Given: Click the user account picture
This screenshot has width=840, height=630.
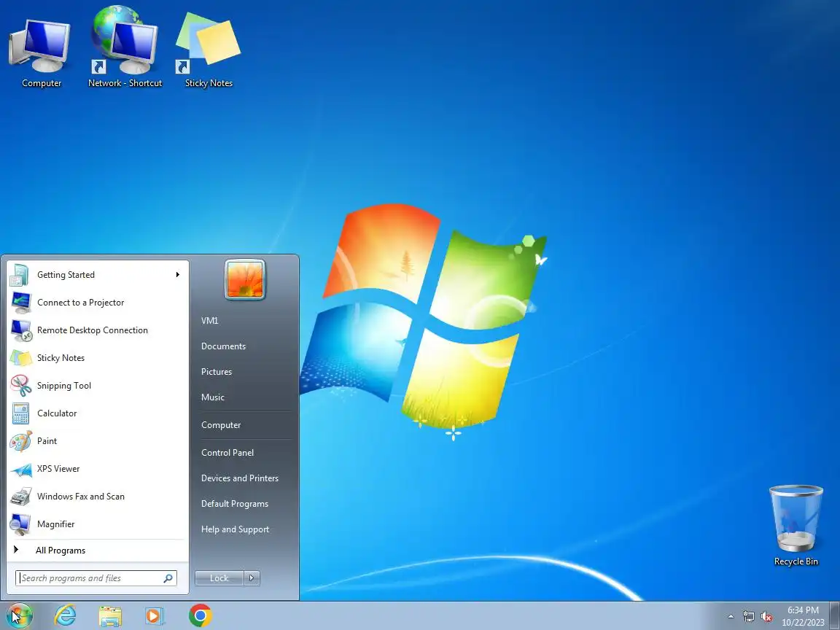Looking at the screenshot, I should pyautogui.click(x=245, y=279).
